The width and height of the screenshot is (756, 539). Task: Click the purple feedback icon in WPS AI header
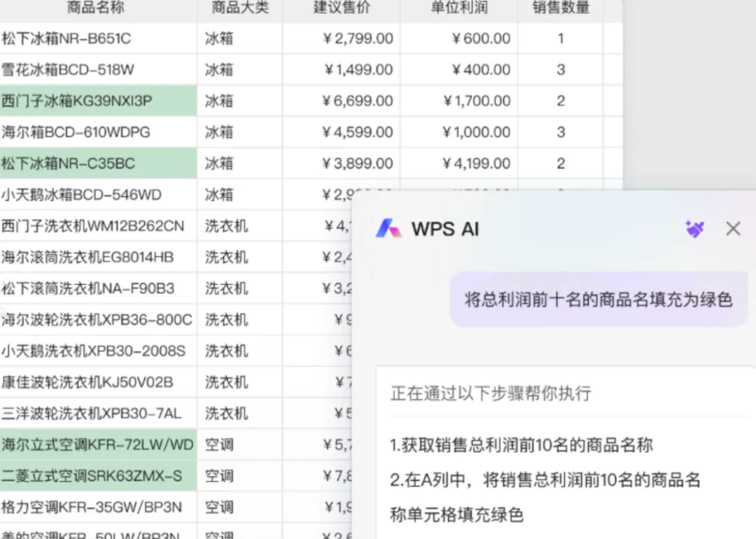(x=695, y=229)
